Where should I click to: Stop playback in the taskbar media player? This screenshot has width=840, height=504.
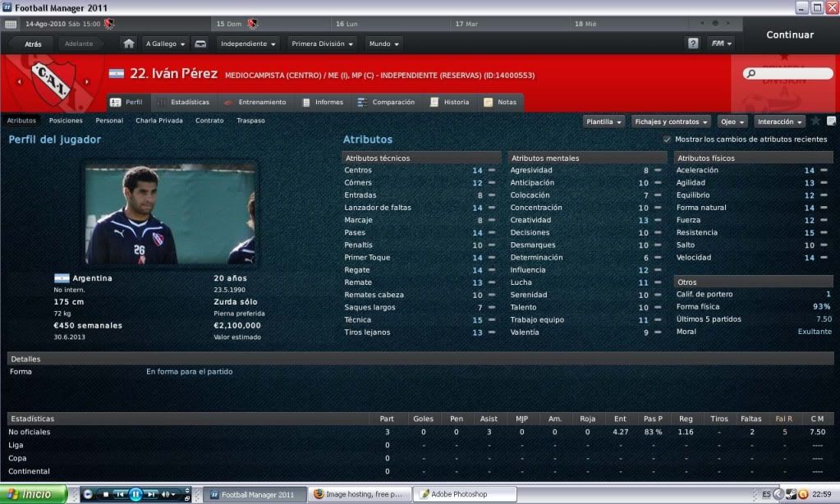pyautogui.click(x=106, y=494)
